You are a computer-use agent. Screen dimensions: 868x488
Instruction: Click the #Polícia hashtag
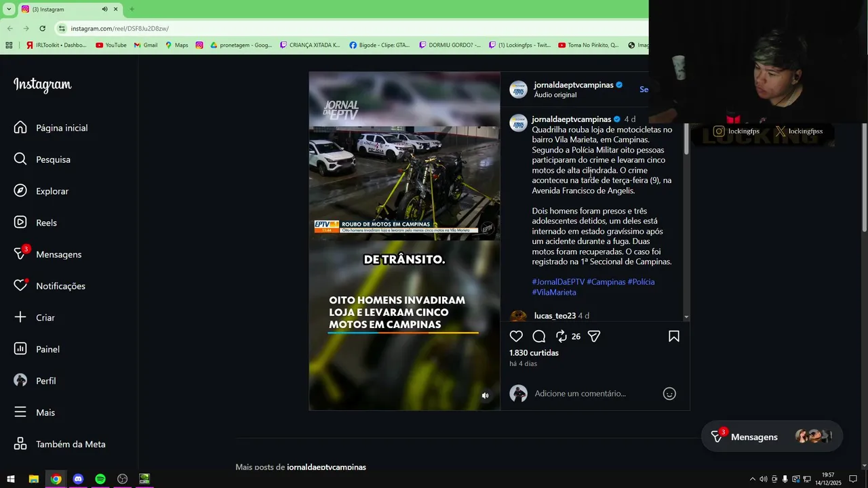tap(641, 281)
